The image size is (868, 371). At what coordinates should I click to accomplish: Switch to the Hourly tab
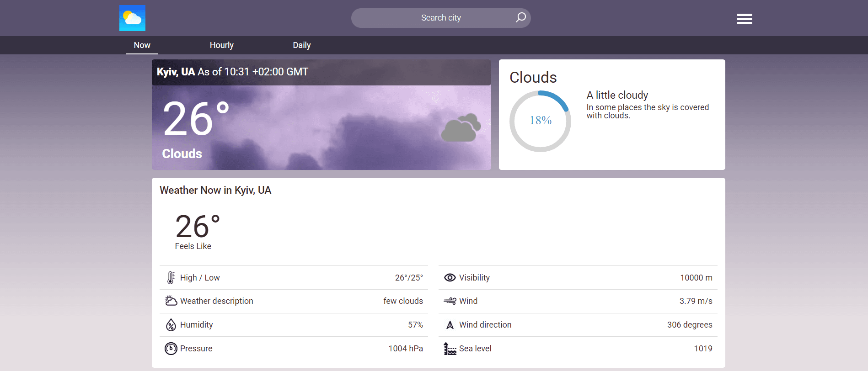tap(222, 45)
